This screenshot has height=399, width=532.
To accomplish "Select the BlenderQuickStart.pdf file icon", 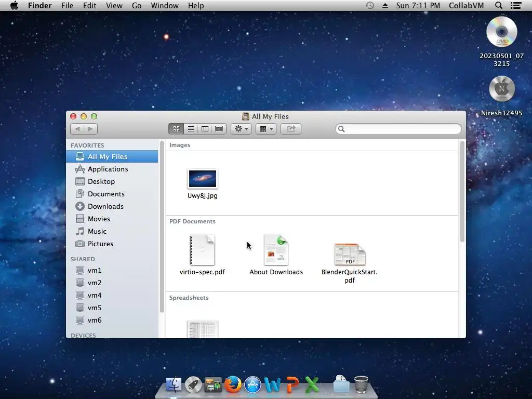I will (x=350, y=255).
